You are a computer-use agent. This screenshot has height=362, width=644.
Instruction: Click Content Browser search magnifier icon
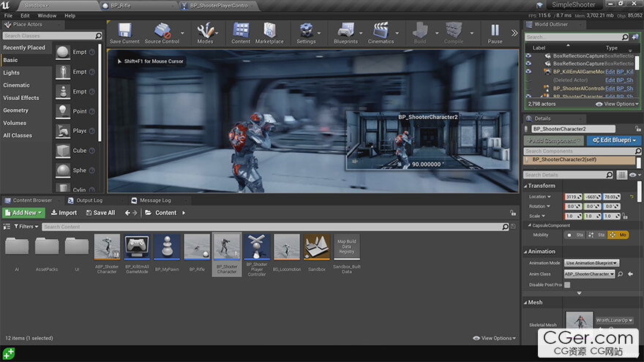pyautogui.click(x=505, y=227)
